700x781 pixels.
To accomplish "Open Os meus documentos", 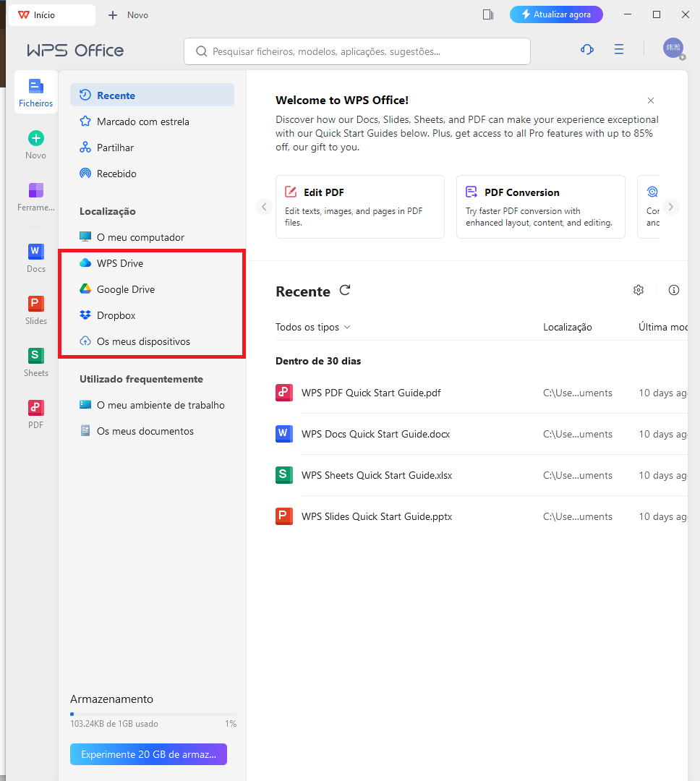I will point(152,431).
